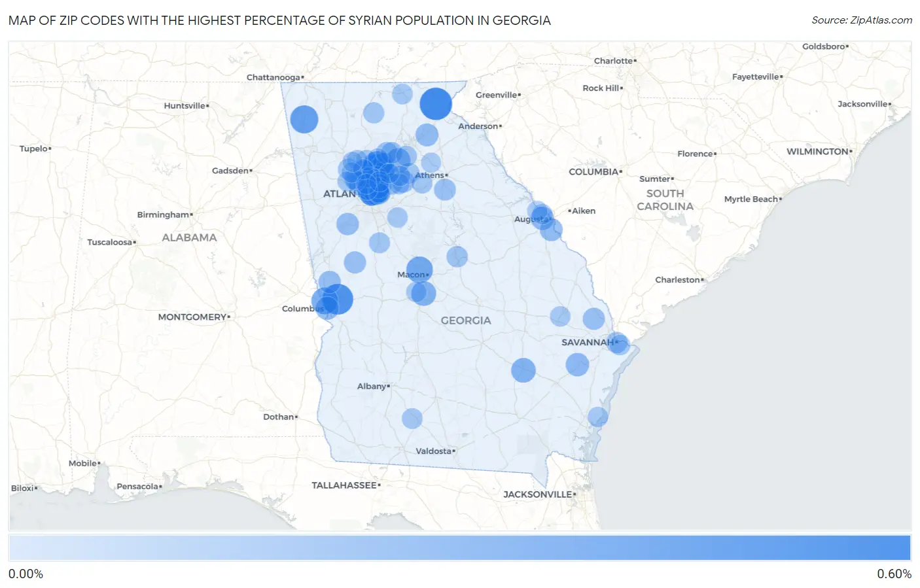920x588 pixels.
Task: Click the 0.00% legend minimum value
Action: (26, 574)
